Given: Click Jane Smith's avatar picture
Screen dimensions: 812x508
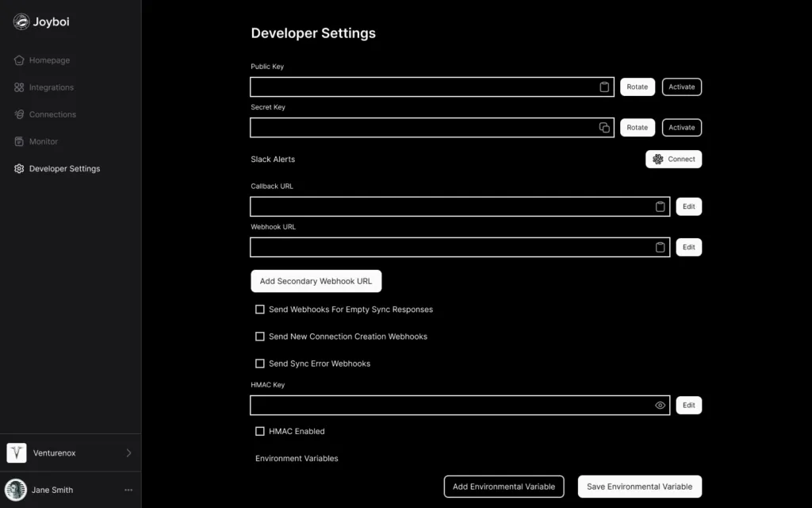Looking at the screenshot, I should pos(16,490).
